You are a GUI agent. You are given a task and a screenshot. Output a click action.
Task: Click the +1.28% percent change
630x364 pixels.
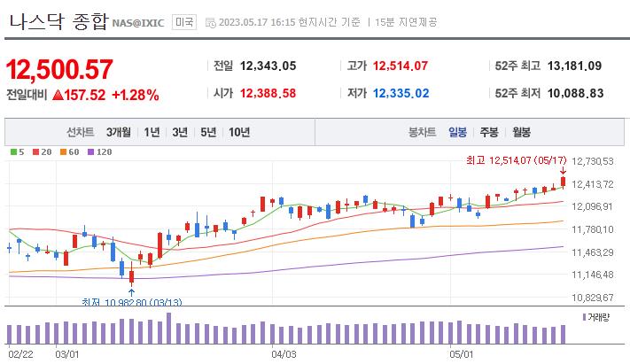click(136, 95)
